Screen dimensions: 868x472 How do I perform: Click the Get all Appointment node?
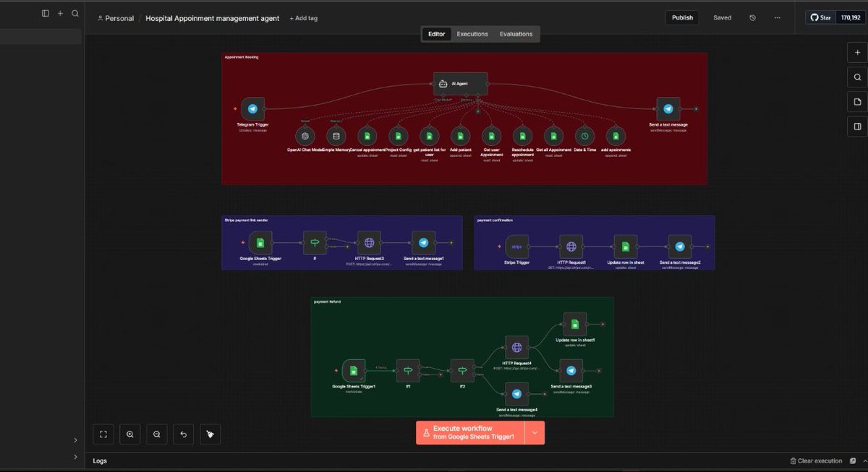553,135
